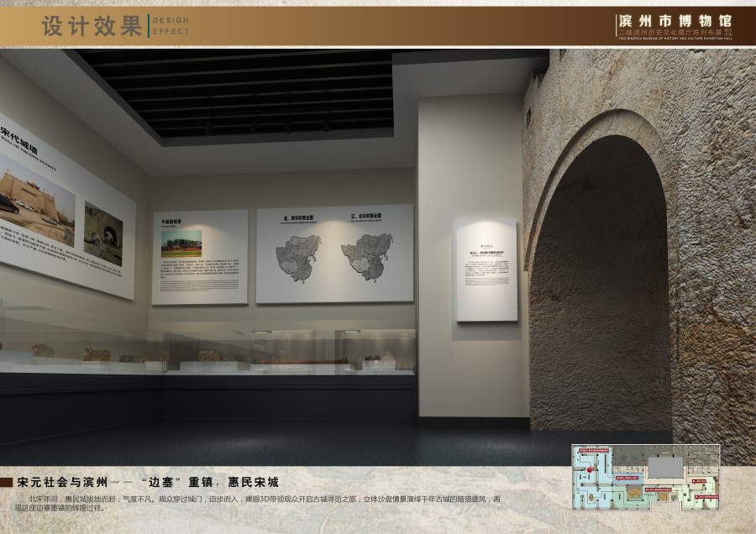Click the DESIGN EFFECT English label
The image size is (756, 534).
point(171,26)
